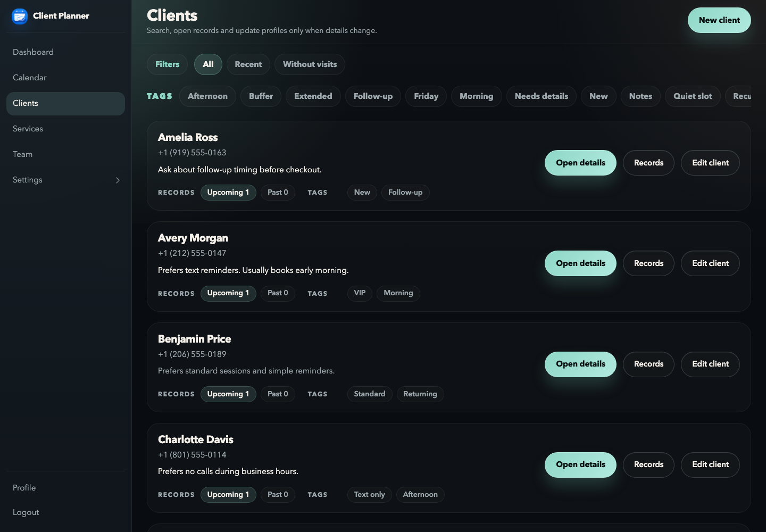Edit client Avery Morgan
Image resolution: width=766 pixels, height=532 pixels.
point(710,263)
